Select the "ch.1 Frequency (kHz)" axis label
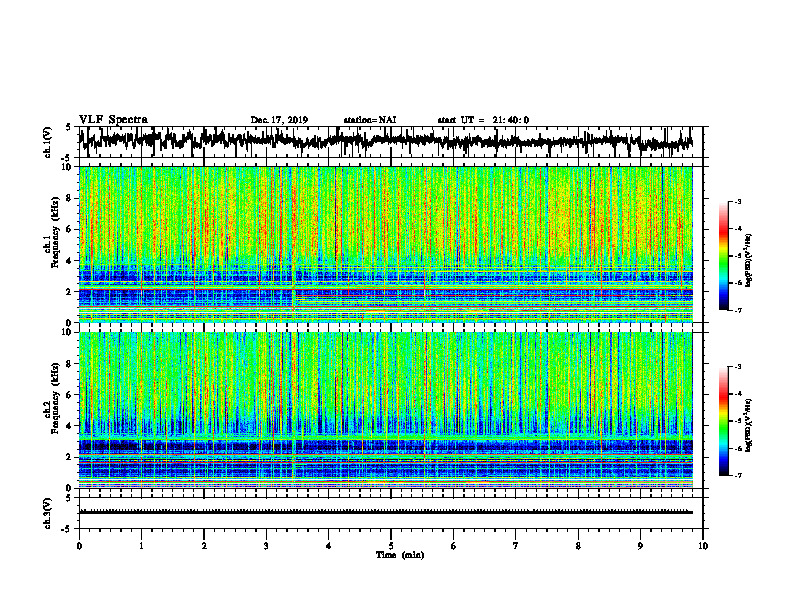This screenshot has width=792, height=612. (52, 232)
